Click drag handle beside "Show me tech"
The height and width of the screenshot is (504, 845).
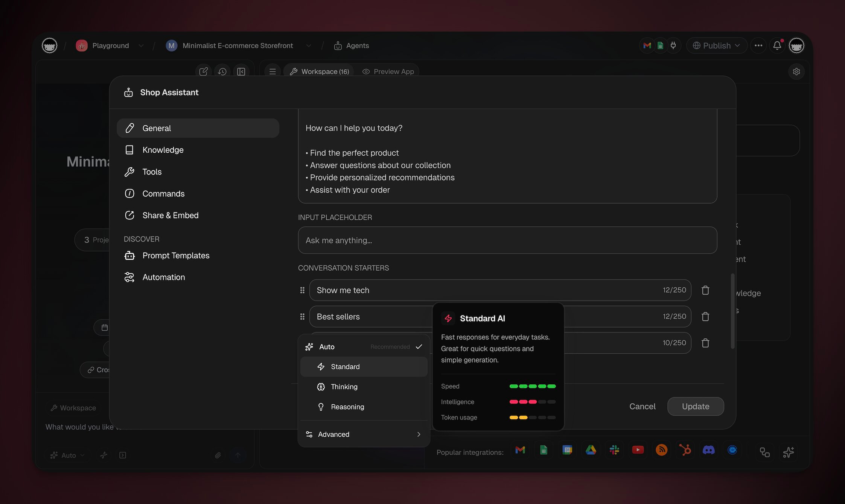point(302,290)
